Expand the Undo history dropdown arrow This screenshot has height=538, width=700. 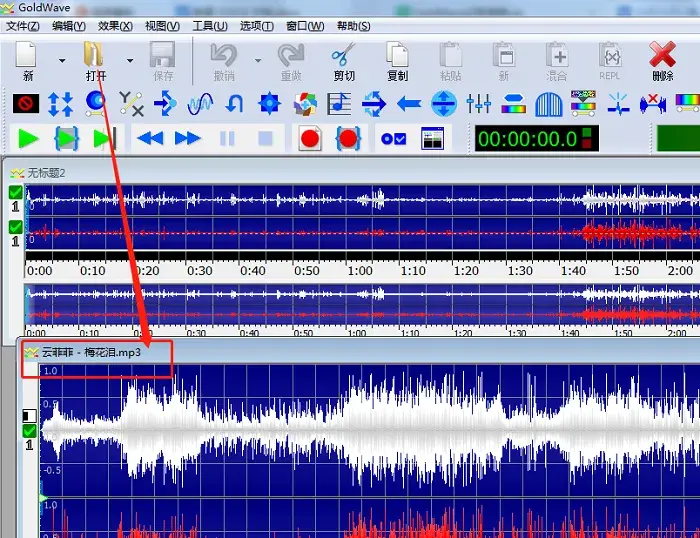tap(258, 60)
